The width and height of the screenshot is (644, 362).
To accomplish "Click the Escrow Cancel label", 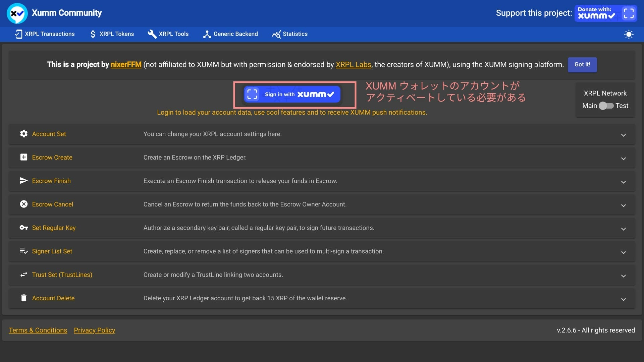I will 52,204.
